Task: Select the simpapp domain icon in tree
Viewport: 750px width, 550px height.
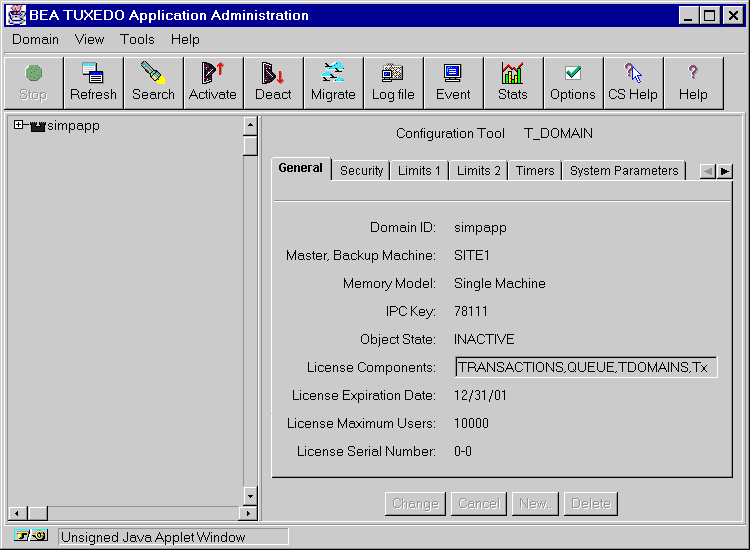Action: [x=37, y=126]
